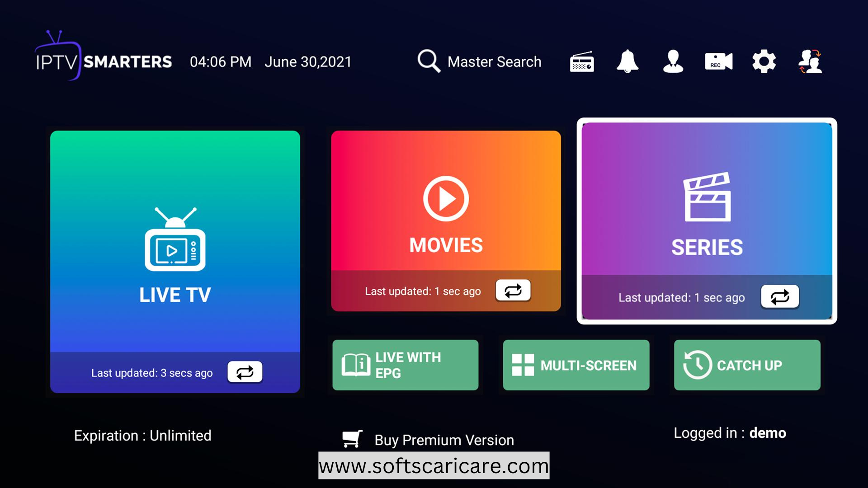Refresh Series content
The width and height of the screenshot is (868, 488).
[x=779, y=297]
